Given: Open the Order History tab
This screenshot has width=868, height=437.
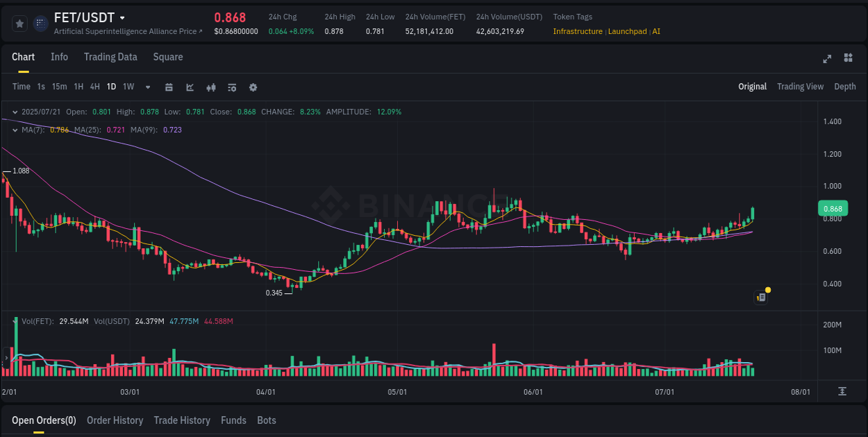Looking at the screenshot, I should coord(115,420).
